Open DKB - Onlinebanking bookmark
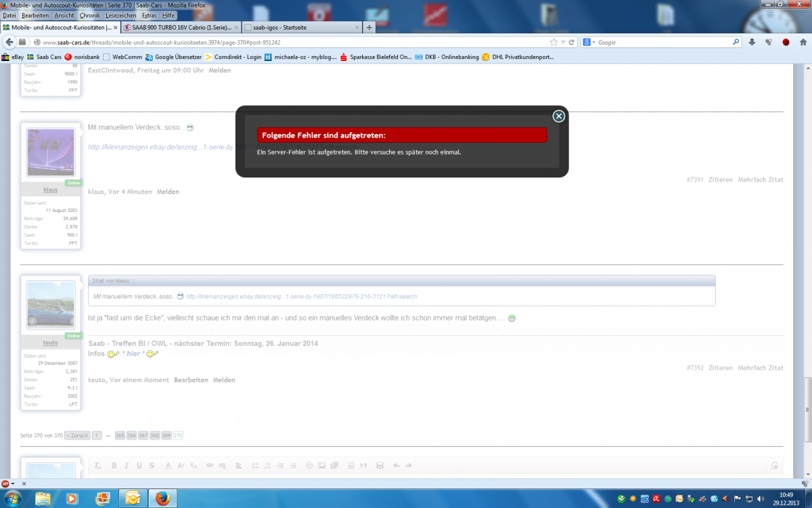Viewport: 812px width, 508px height. click(x=447, y=58)
